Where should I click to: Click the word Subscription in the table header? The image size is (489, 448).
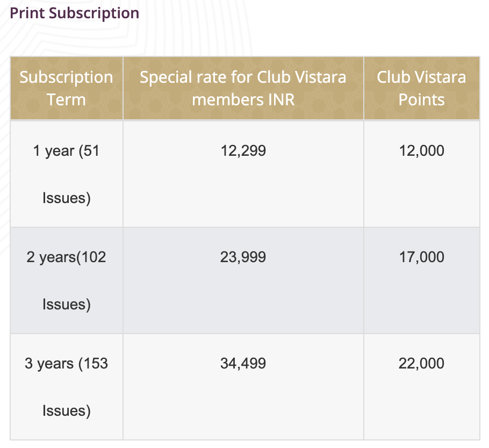coord(66,77)
